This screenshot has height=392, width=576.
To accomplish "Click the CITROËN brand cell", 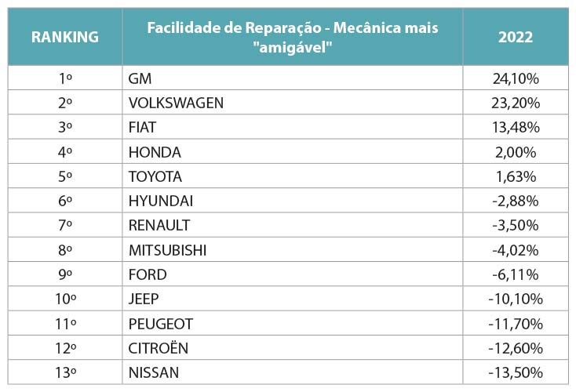I will coord(159,347).
